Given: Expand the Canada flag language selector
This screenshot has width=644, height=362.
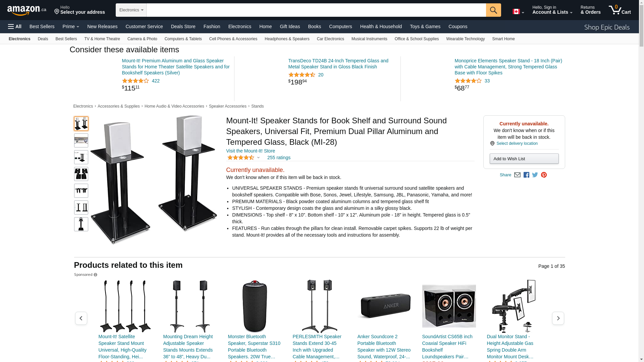Looking at the screenshot, I should tap(518, 12).
